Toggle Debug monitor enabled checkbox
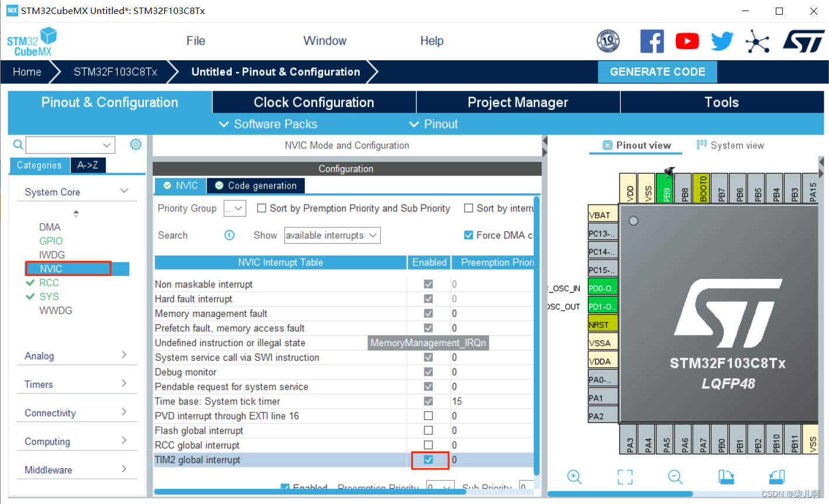 pos(428,372)
